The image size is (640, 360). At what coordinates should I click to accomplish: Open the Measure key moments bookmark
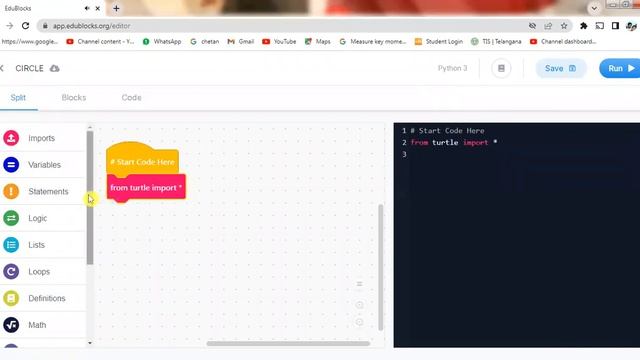[373, 42]
